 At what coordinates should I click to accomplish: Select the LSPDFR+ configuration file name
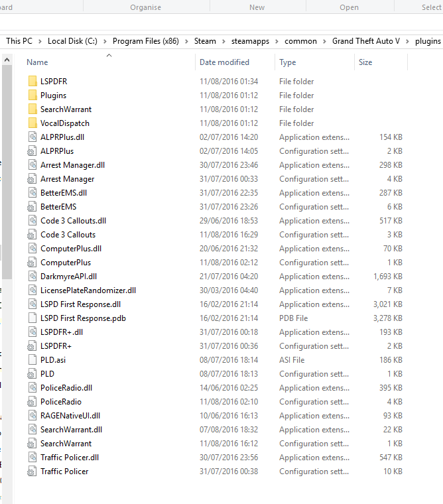[56, 346]
